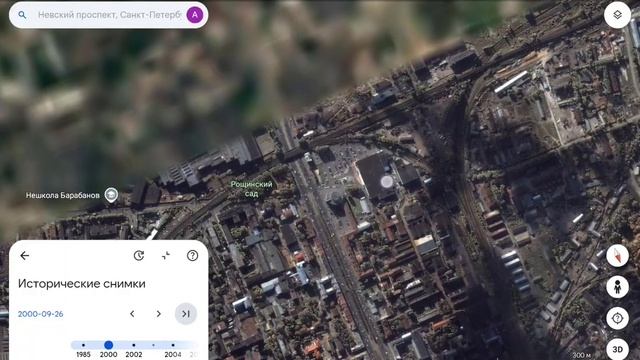Click the Нешкола Барабанов label text
The image size is (640, 360).
pyautogui.click(x=62, y=196)
